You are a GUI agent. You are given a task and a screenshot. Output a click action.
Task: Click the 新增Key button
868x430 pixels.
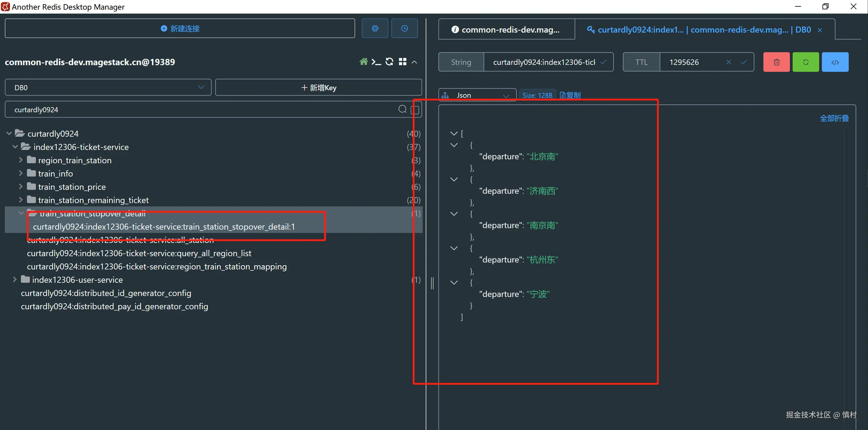pos(318,87)
